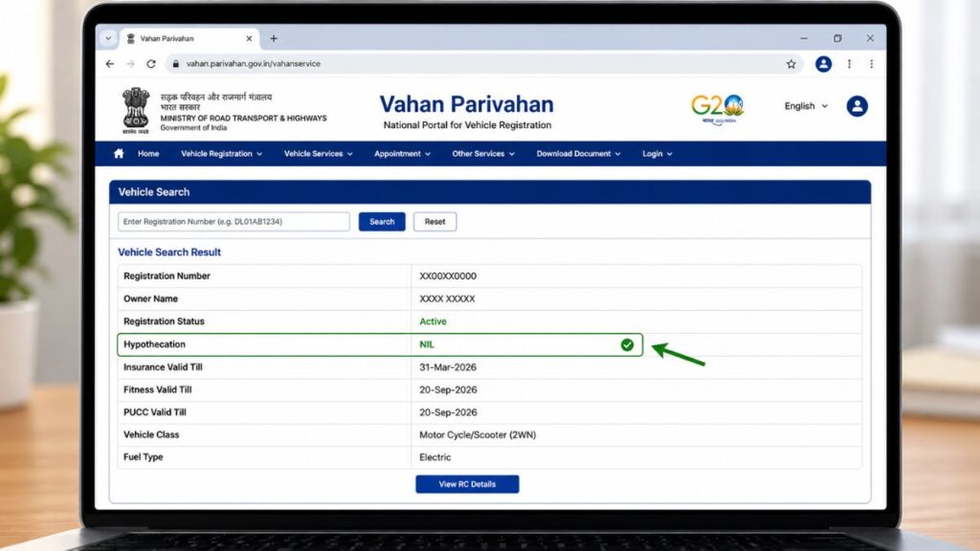Expand the Vehicle Services menu
Screen dimensions: 980x551
tap(318, 154)
